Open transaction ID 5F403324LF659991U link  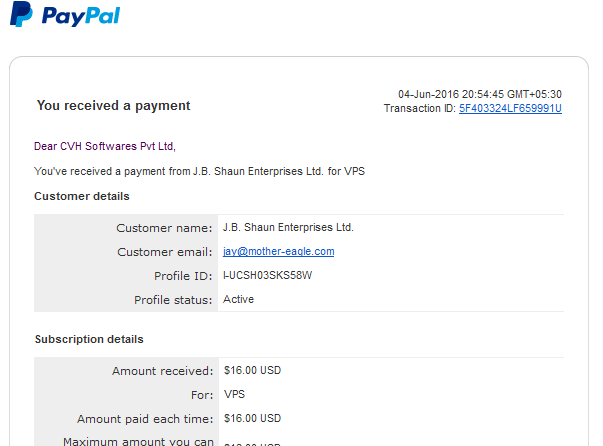click(510, 108)
